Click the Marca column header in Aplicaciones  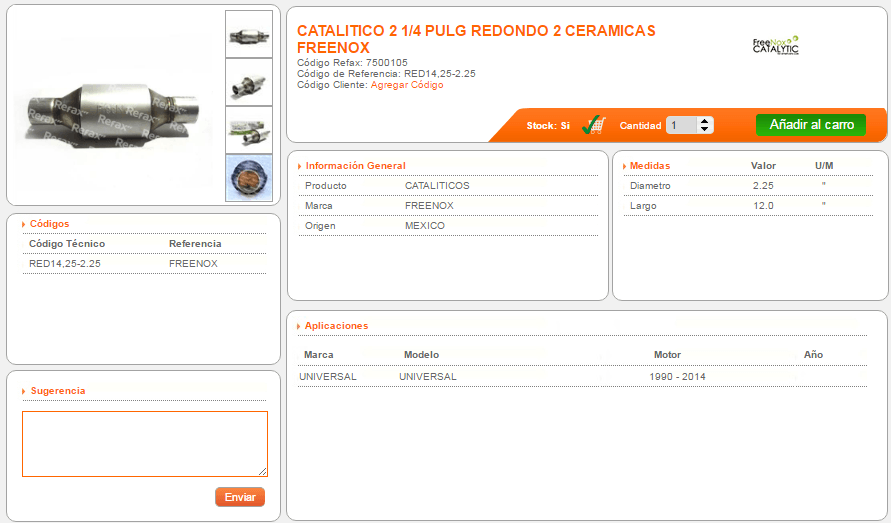pyautogui.click(x=319, y=355)
